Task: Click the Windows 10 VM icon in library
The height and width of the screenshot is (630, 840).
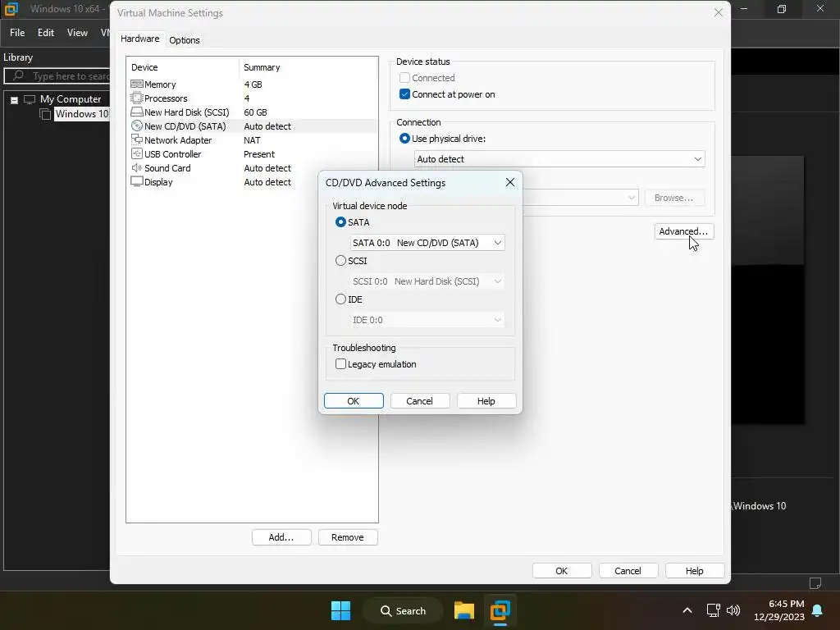Action: (46, 113)
